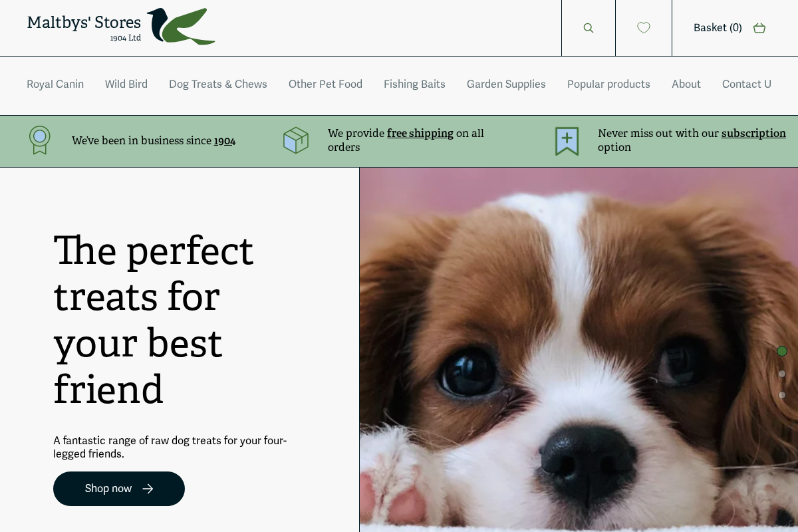798x532 pixels.
Task: Click the arrow in Shop now button
Action: pyautogui.click(x=148, y=489)
